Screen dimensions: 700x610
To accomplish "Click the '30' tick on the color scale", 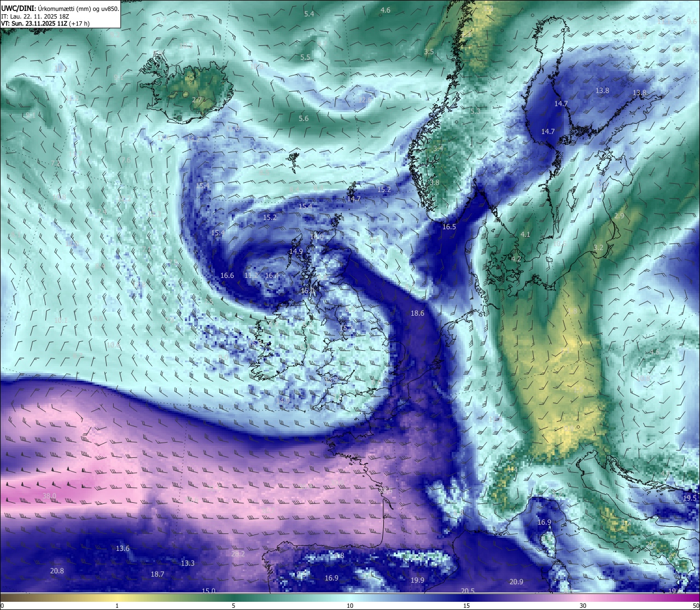I will click(x=583, y=606).
